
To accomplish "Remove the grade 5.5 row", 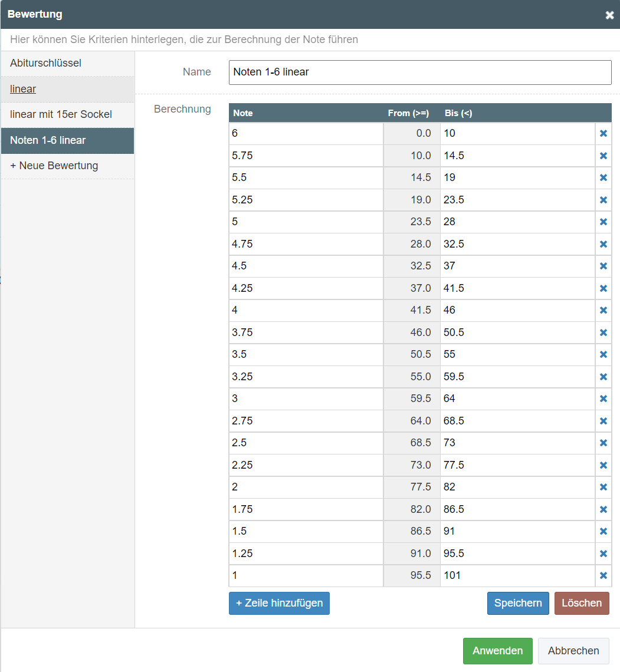I will pos(603,178).
